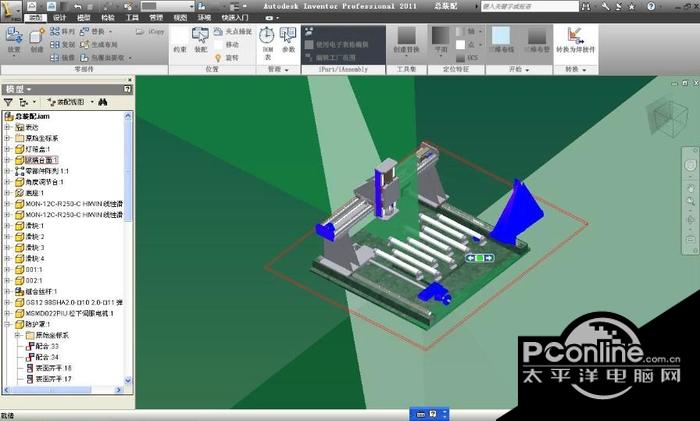Switch to the Model (模型) ribbon tab
Viewport: 700px width, 421px height.
[x=83, y=18]
